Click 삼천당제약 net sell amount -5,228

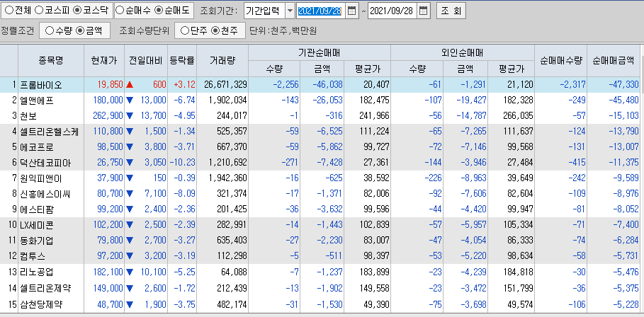(x=626, y=305)
